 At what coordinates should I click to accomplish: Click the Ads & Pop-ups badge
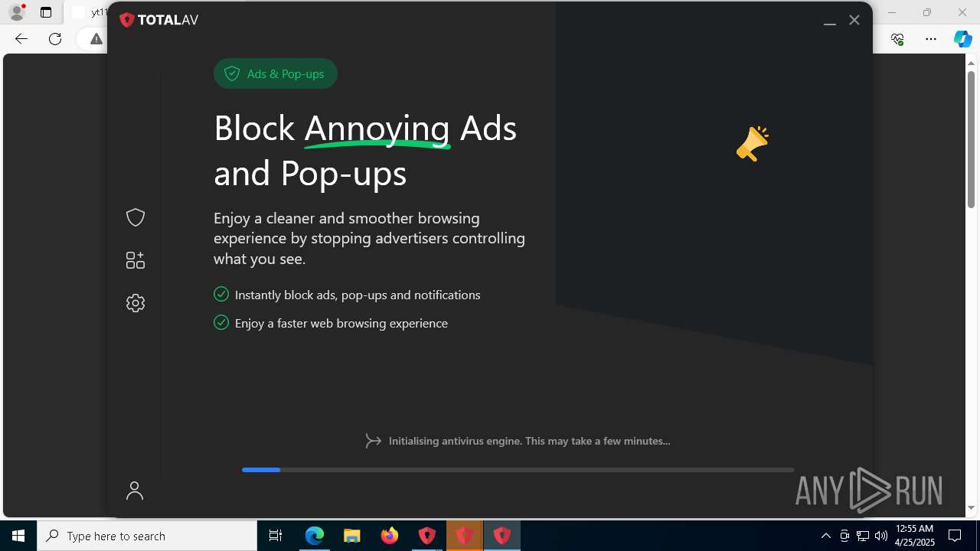click(276, 73)
